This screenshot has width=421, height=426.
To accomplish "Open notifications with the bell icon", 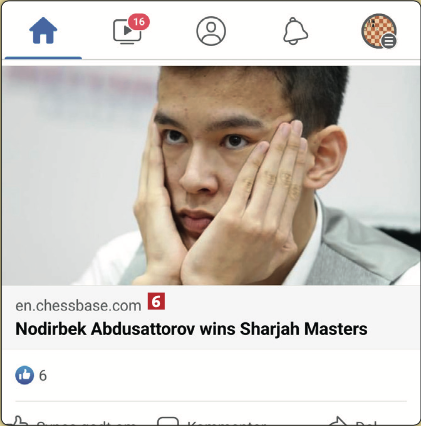I will pyautogui.click(x=295, y=31).
